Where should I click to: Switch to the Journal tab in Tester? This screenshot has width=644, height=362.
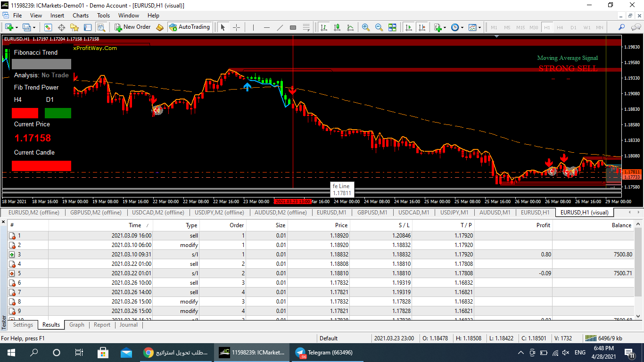click(x=128, y=325)
